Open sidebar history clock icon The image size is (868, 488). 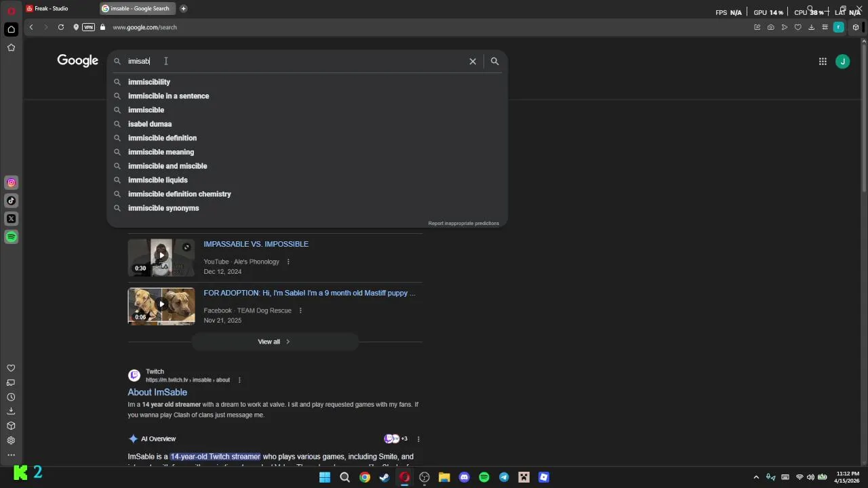pyautogui.click(x=11, y=397)
